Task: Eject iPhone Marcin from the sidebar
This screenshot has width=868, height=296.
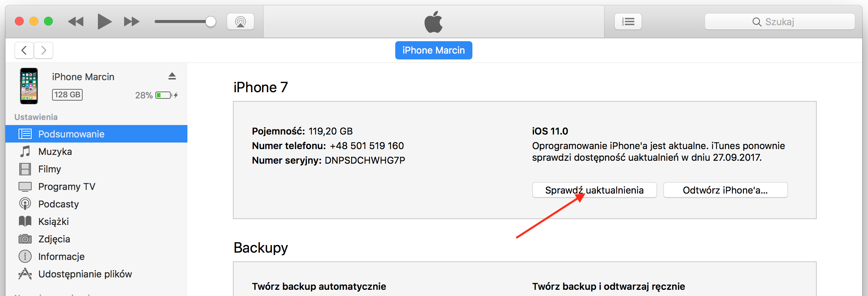Action: click(172, 76)
